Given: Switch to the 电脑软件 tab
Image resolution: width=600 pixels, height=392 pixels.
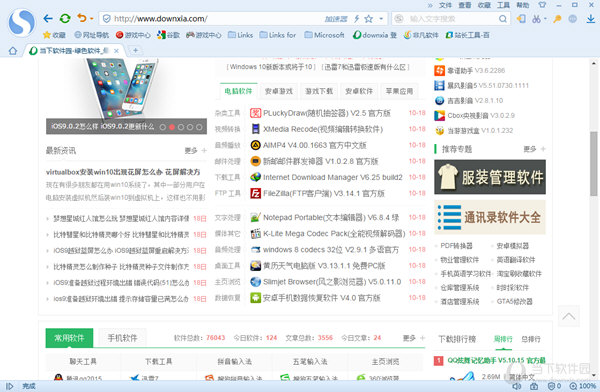Looking at the screenshot, I should pos(238,91).
